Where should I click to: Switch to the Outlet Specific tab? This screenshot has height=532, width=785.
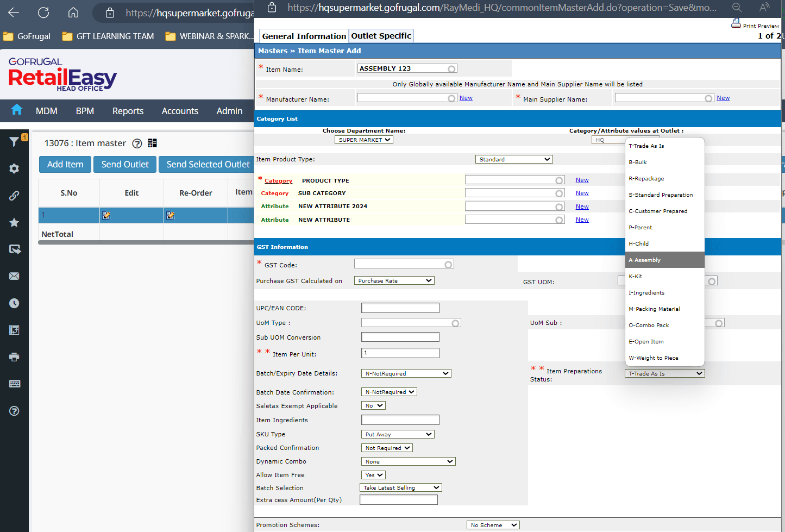[x=381, y=36]
